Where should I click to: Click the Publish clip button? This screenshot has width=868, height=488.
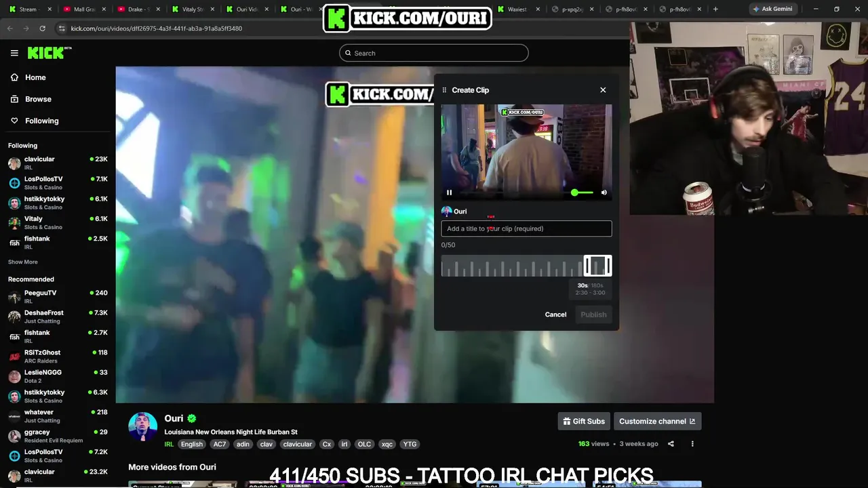(x=593, y=314)
